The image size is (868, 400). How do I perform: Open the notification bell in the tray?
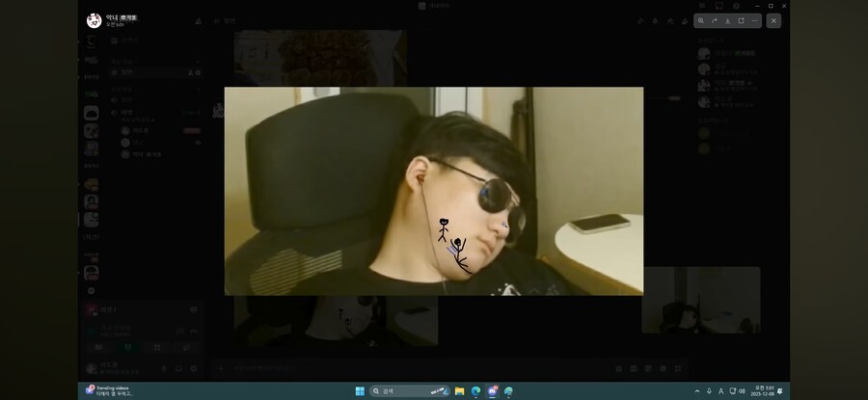coord(780,391)
